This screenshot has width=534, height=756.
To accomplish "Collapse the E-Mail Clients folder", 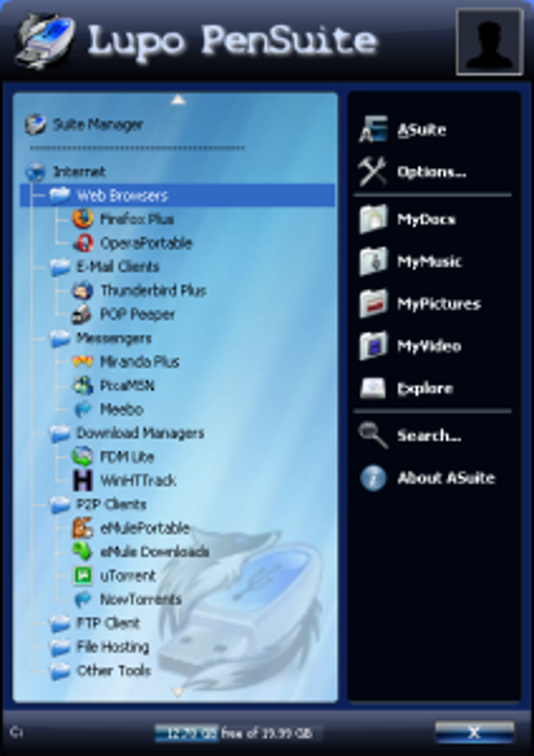I will pos(60,266).
